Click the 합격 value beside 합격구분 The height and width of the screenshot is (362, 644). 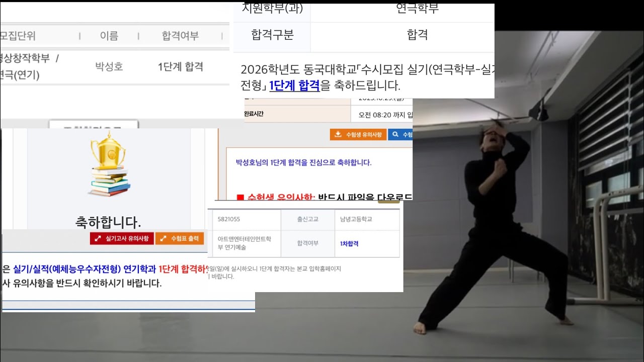coord(417,35)
